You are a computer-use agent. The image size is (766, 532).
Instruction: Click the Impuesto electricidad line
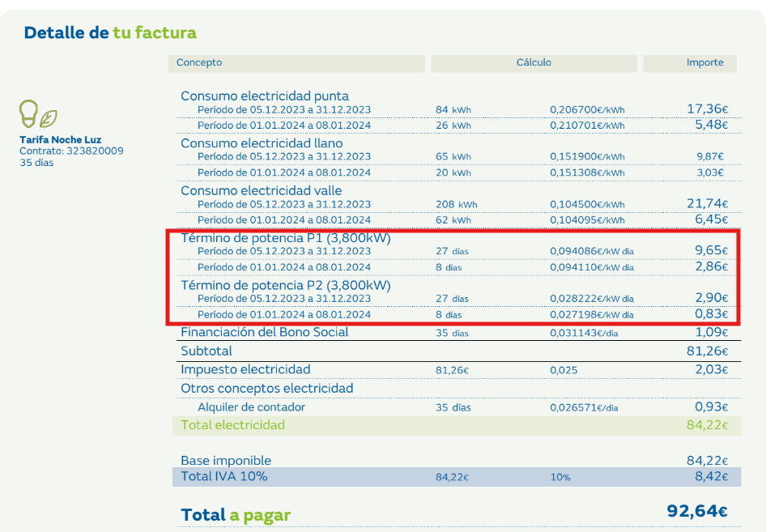tap(245, 369)
